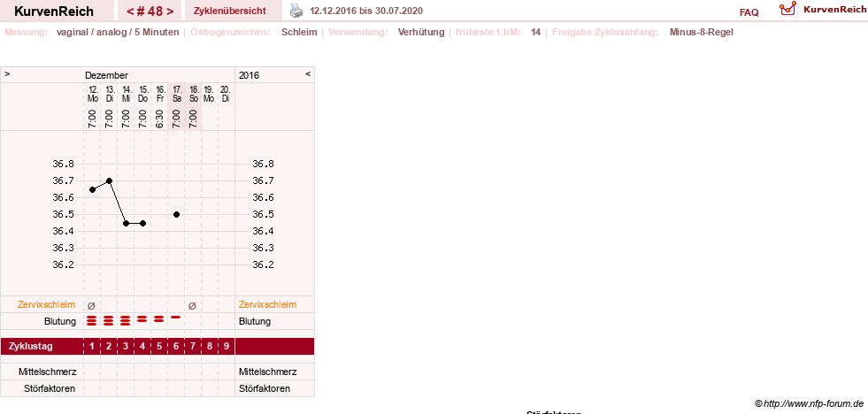This screenshot has height=414, width=868.
Task: Click the printer icon
Action: point(296,11)
